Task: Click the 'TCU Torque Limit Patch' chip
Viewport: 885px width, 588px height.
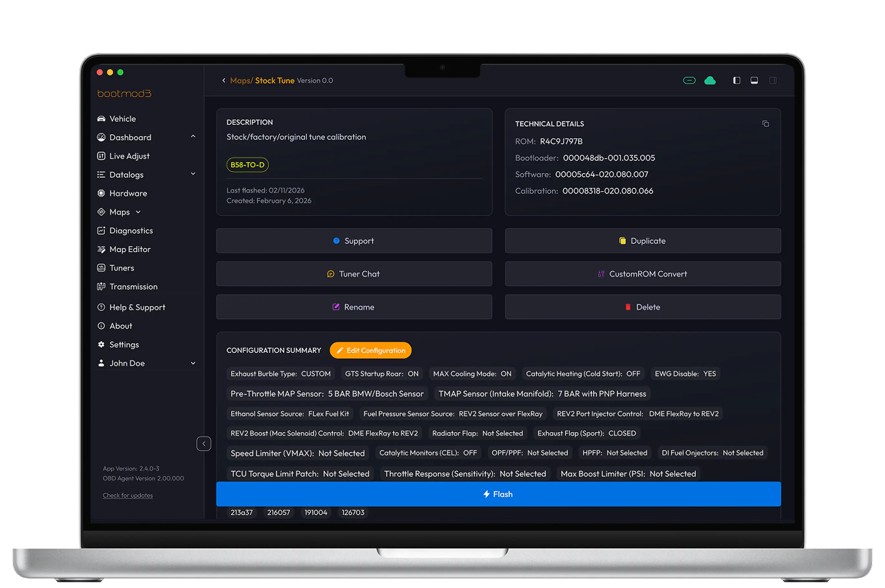Action: (x=300, y=474)
